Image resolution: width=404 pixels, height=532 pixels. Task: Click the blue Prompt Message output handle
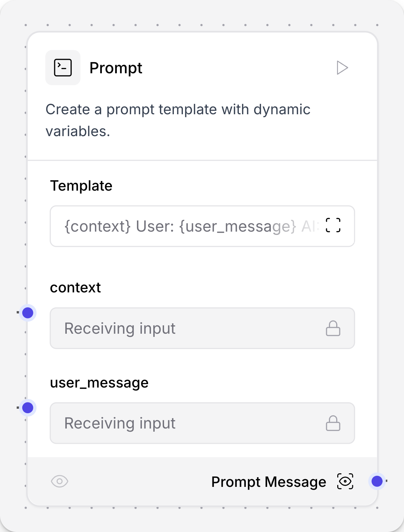[378, 482]
